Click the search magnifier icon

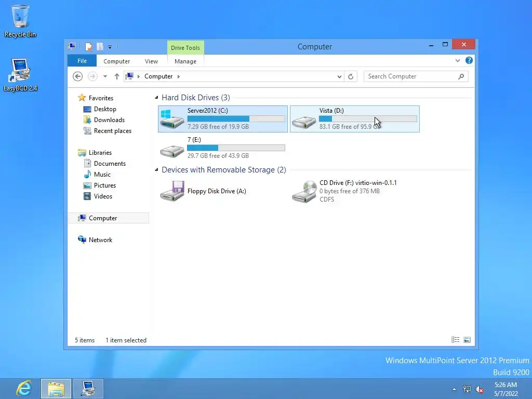click(x=461, y=76)
